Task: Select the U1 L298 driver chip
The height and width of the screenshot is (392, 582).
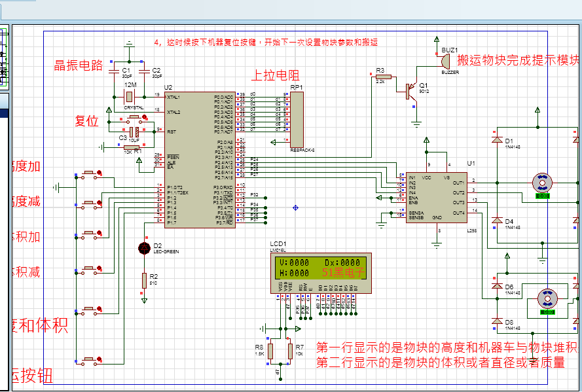Action: (x=437, y=197)
